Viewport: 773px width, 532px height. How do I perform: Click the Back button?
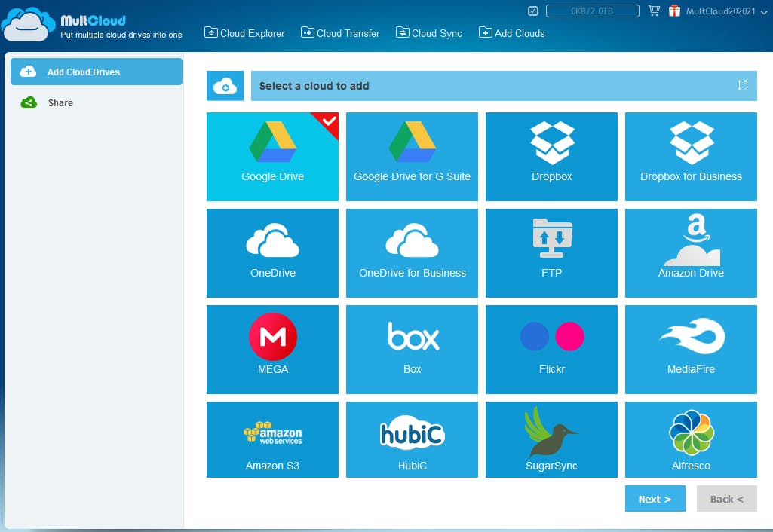click(727, 499)
